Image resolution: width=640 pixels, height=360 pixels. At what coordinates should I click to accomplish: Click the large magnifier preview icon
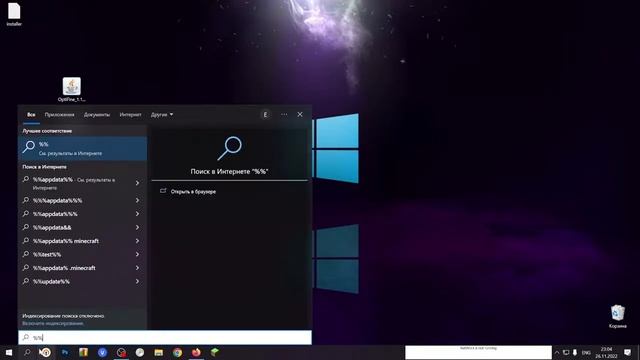point(229,149)
